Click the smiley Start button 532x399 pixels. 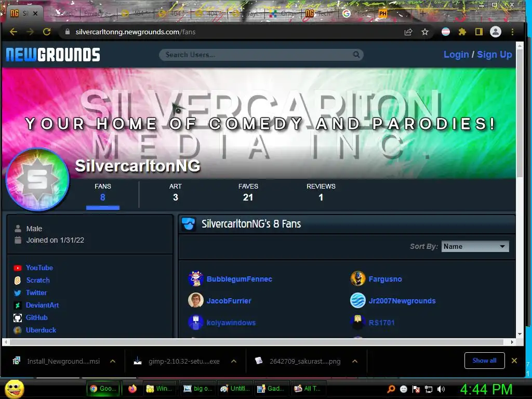pos(14,389)
